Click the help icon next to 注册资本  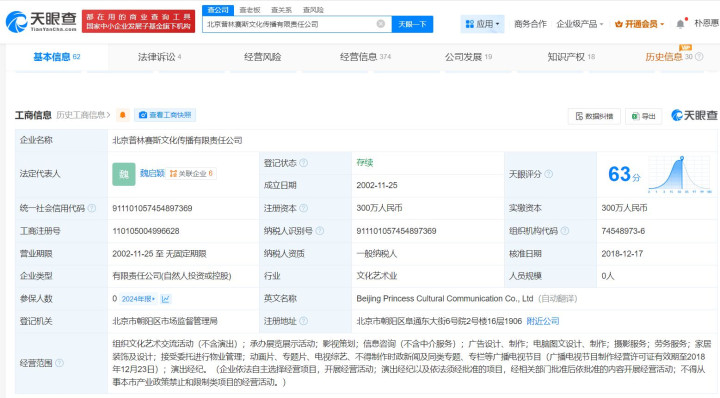304,208
